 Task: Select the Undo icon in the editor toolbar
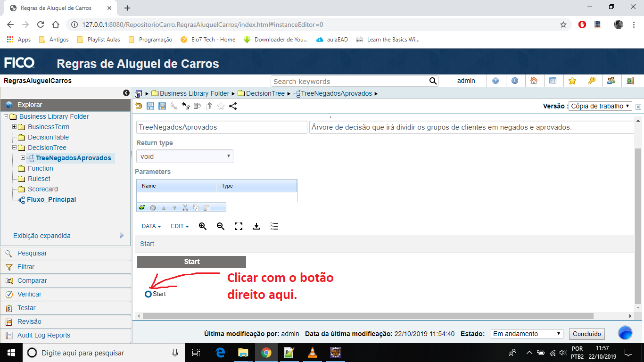point(139,107)
